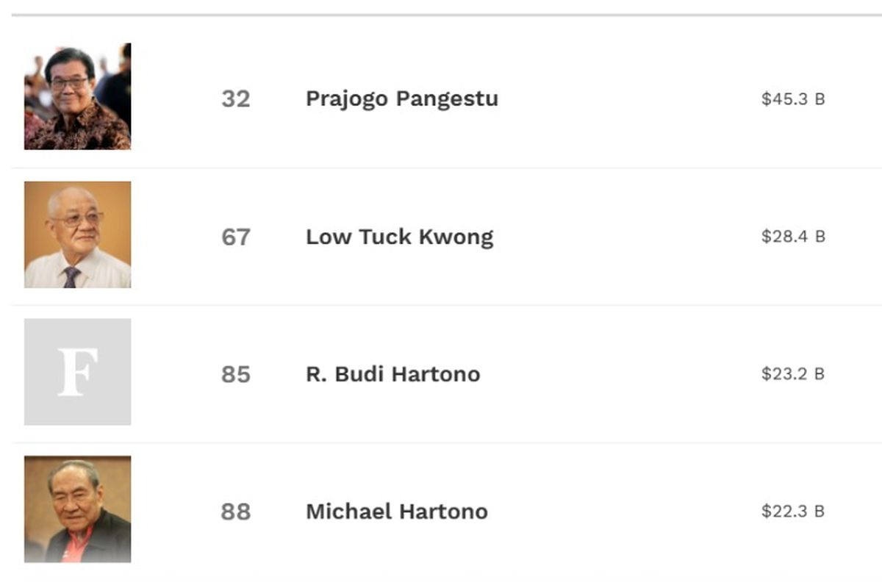Open Prajogo Pangestu's profile photo

(77, 96)
